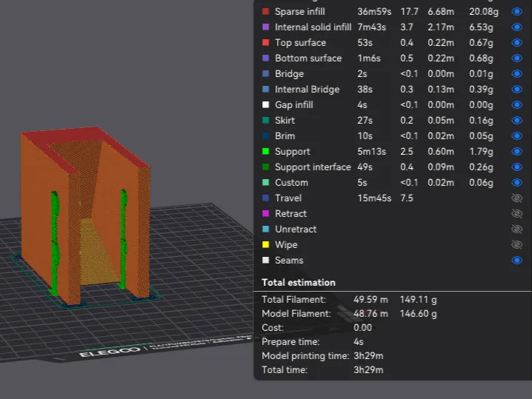Click the Bridge color swatch
The width and height of the screenshot is (532, 399).
tap(266, 73)
